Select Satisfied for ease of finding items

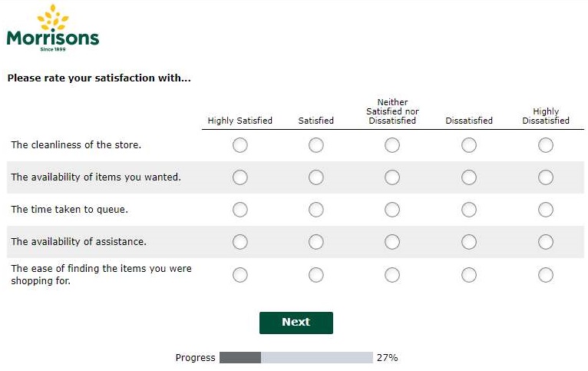pyautogui.click(x=316, y=275)
